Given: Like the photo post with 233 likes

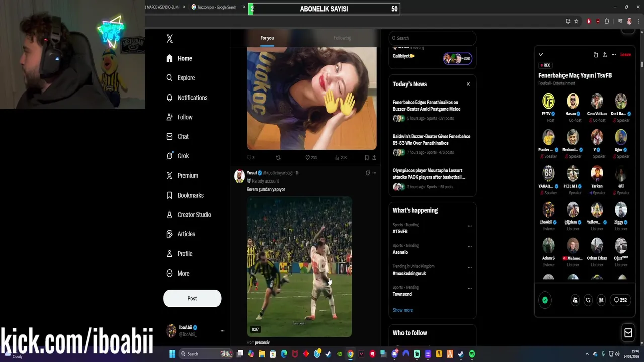Looking at the screenshot, I should click(311, 158).
